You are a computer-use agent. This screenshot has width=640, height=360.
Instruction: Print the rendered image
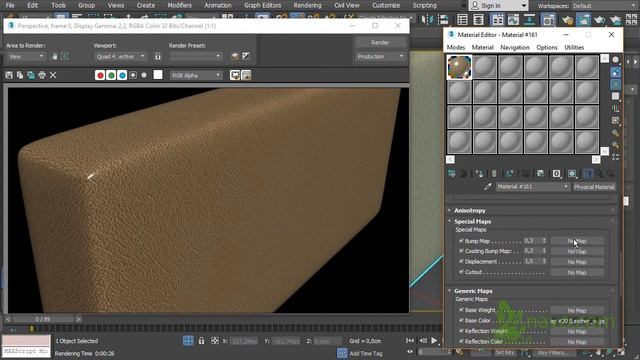pos(42,75)
